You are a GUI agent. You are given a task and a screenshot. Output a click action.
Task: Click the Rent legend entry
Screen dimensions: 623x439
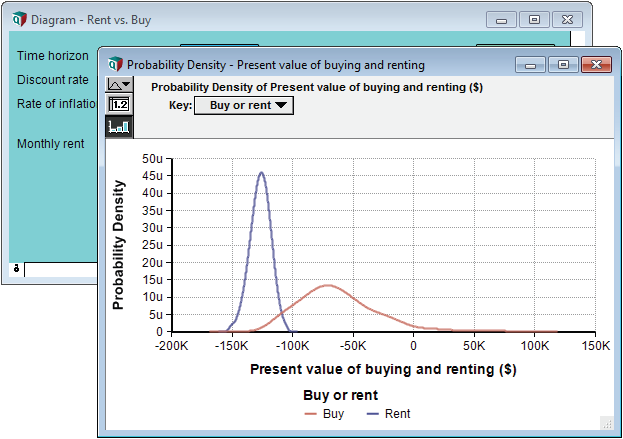388,414
